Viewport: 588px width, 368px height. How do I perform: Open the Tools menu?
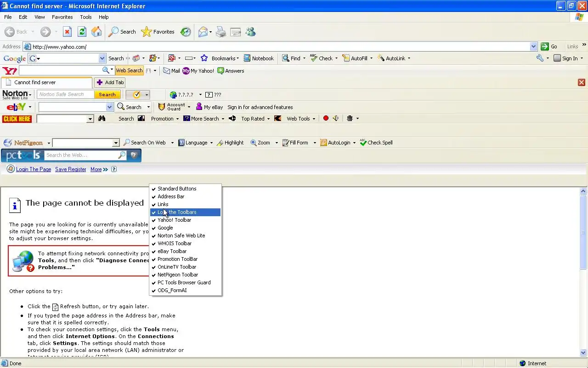[x=86, y=17]
